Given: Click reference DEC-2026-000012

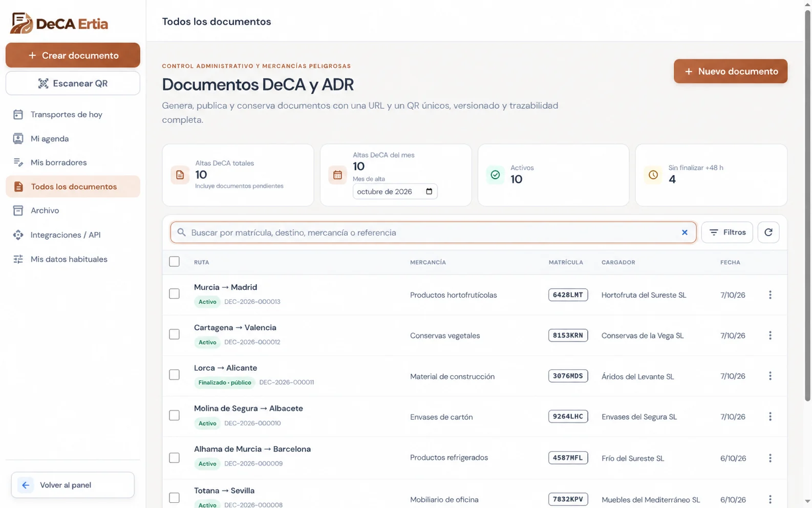Looking at the screenshot, I should click(x=252, y=342).
